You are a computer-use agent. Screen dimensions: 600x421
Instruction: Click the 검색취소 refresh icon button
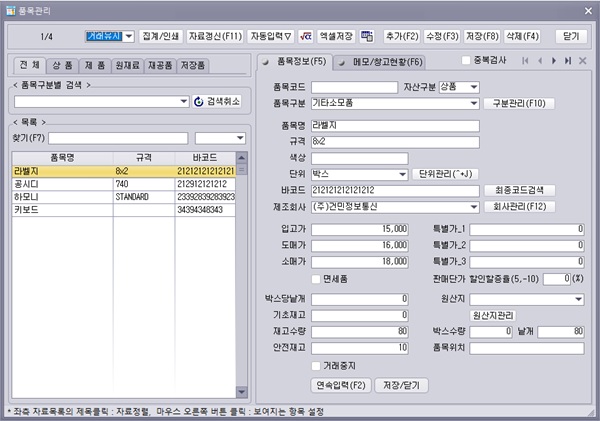pyautogui.click(x=198, y=102)
